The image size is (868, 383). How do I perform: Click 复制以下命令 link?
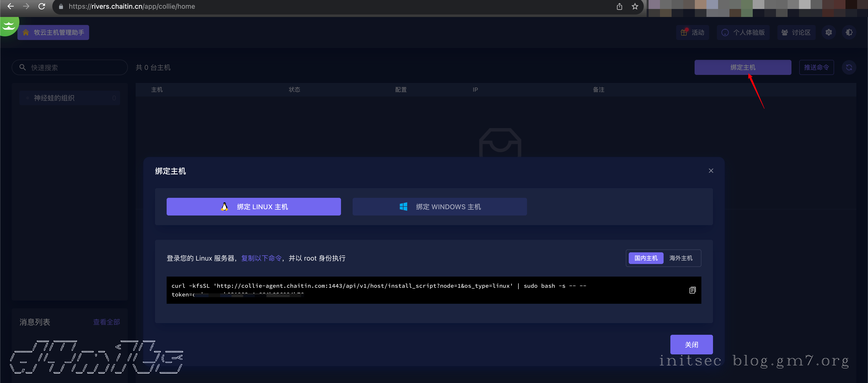tap(261, 258)
